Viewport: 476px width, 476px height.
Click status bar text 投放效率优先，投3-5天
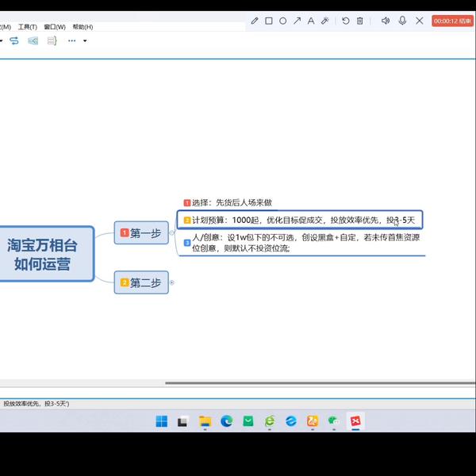pyautogui.click(x=36, y=404)
